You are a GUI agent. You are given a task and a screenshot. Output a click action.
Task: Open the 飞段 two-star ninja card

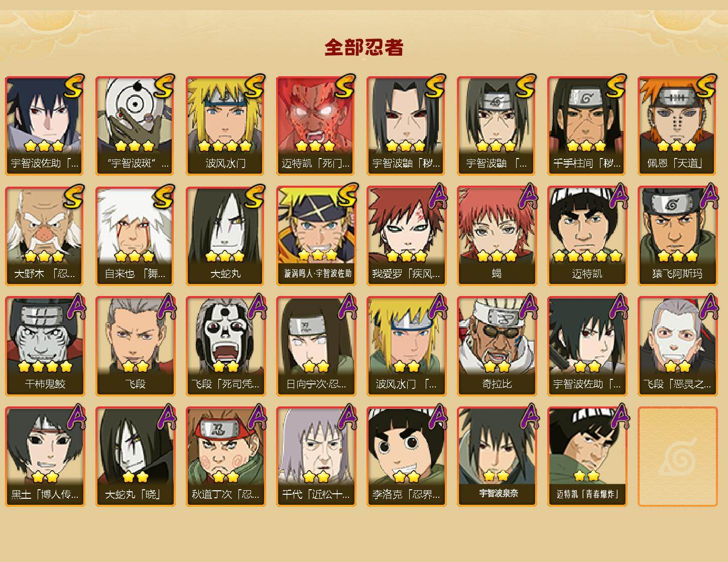(135, 346)
